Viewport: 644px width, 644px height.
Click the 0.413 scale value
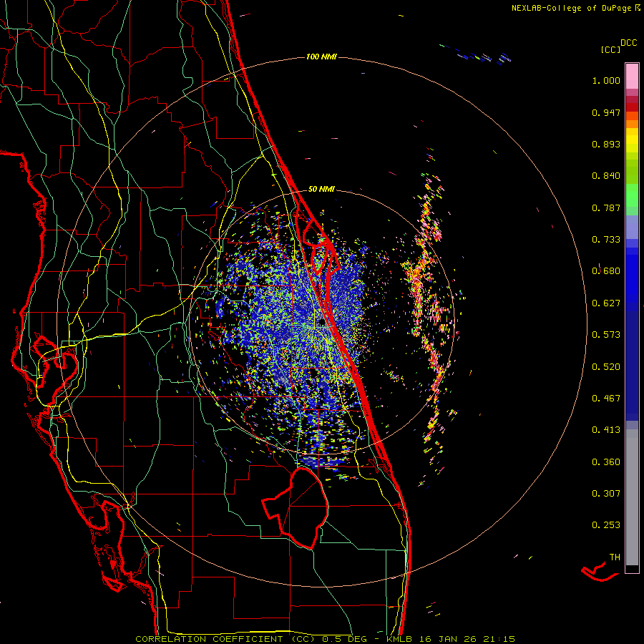pos(606,430)
